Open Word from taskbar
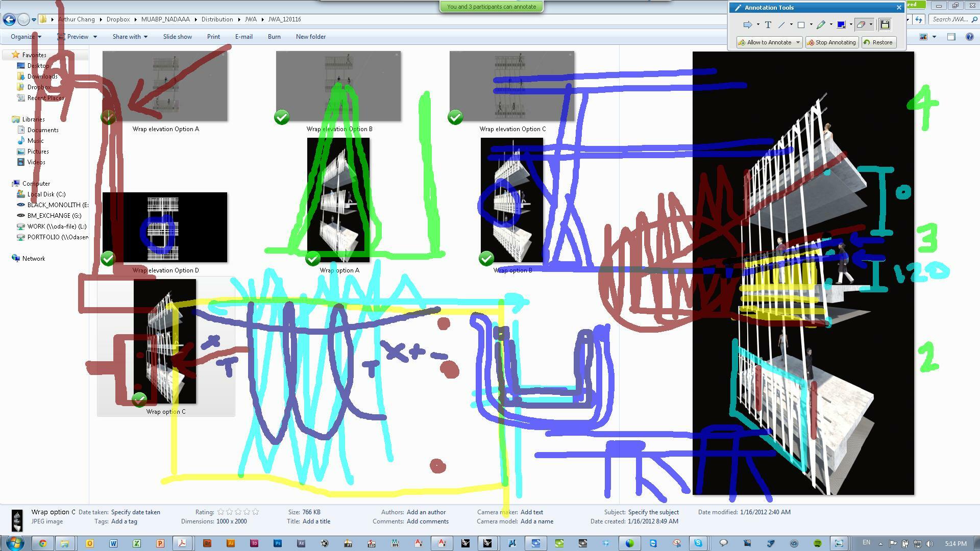Screen dimensions: 980x551 point(113,543)
